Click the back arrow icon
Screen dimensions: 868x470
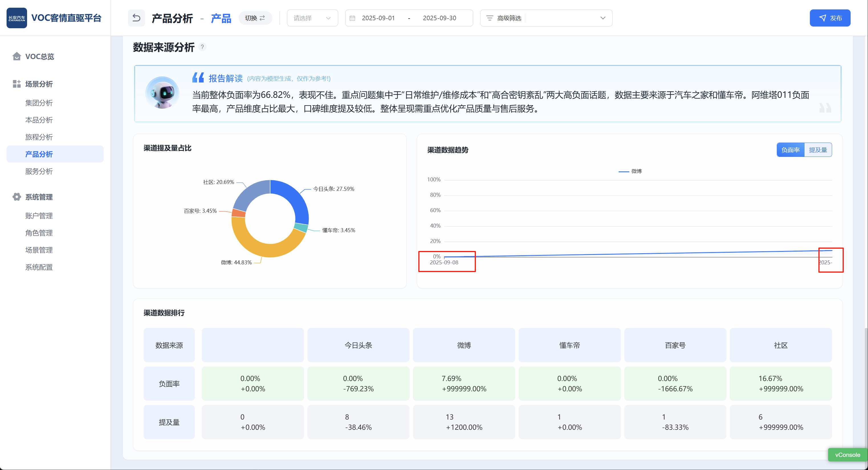[x=136, y=18]
